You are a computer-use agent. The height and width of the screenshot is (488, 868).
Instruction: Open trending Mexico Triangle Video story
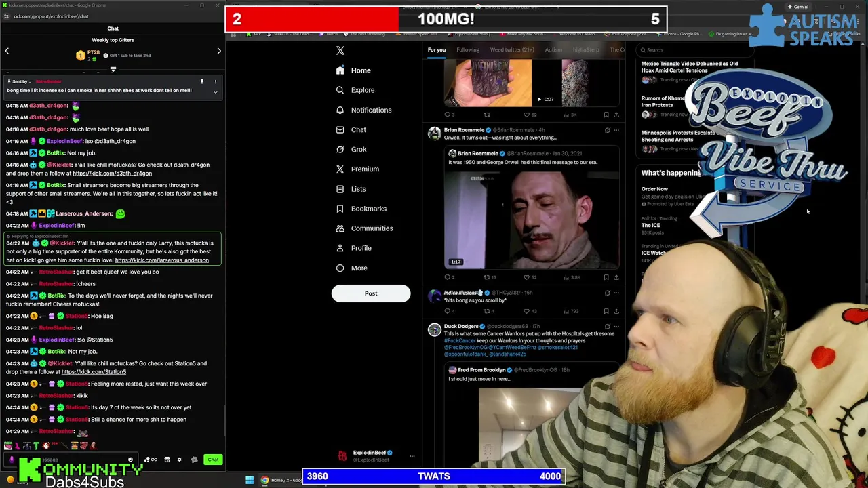coord(690,67)
